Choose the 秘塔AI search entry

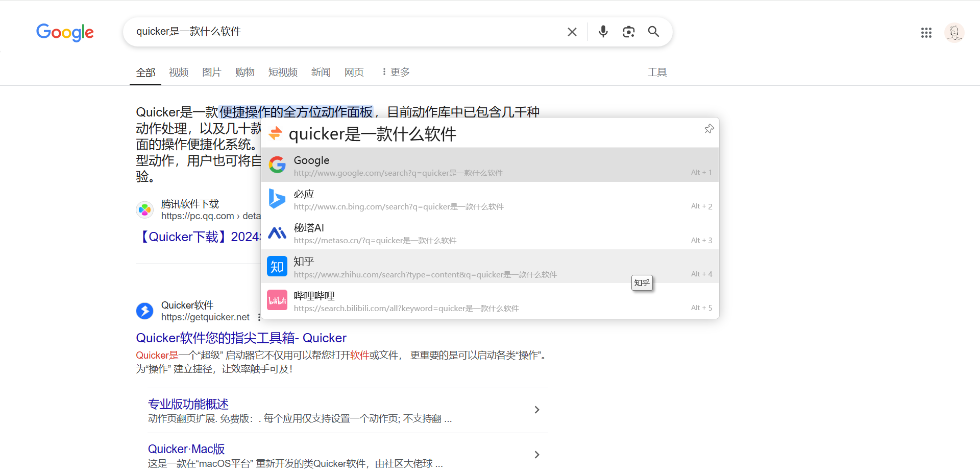(x=490, y=232)
